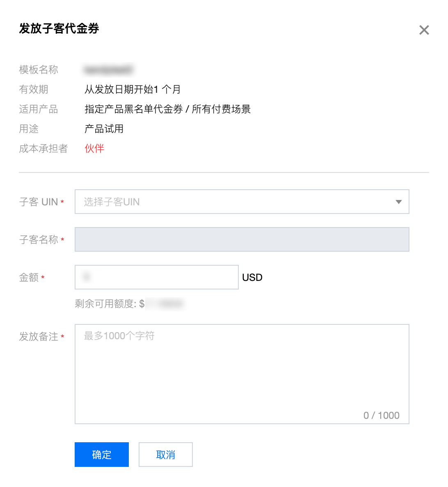
Task: Click the 0 / 1000 character counter
Action: 381,416
